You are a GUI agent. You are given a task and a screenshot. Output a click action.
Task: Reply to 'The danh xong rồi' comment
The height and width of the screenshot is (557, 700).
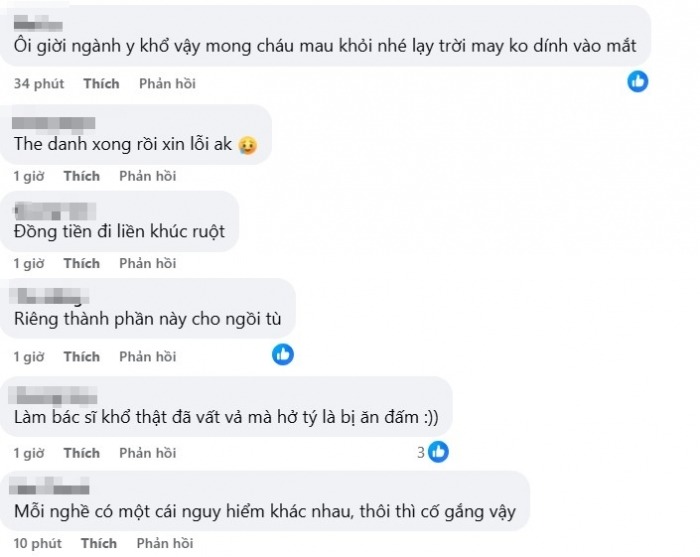(148, 176)
